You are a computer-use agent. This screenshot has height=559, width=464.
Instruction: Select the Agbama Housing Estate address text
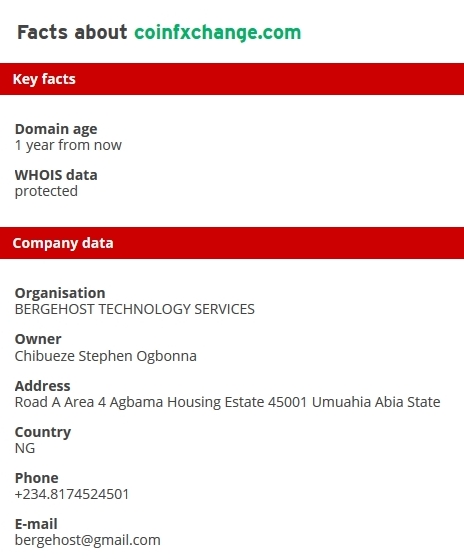(x=227, y=402)
